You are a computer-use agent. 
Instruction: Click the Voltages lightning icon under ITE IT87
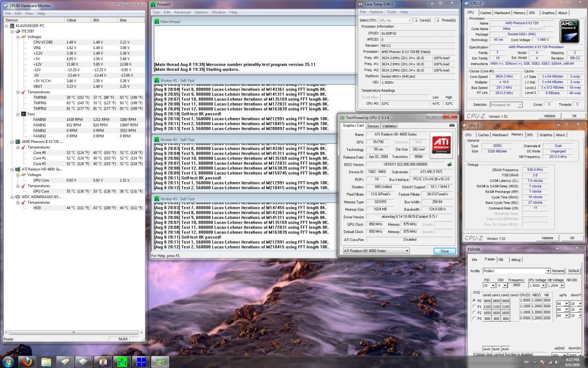[x=23, y=37]
